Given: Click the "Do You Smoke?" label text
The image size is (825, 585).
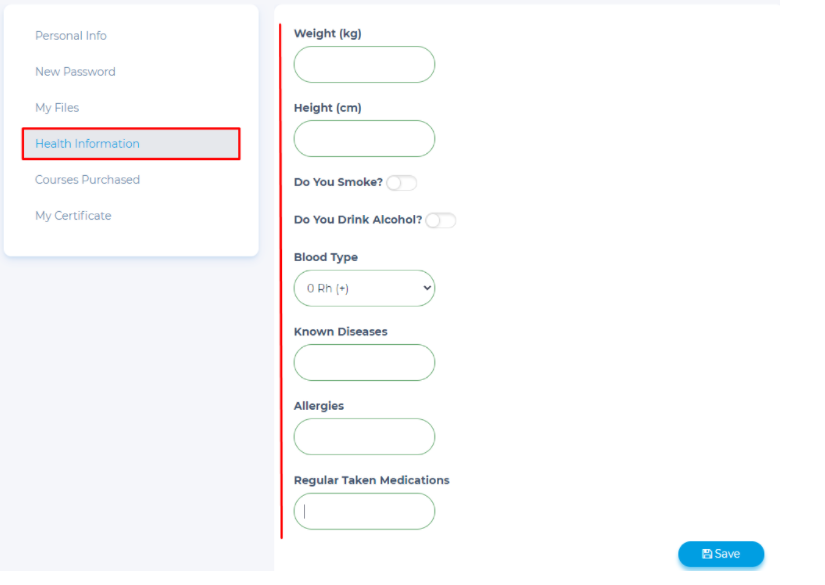Looking at the screenshot, I should coord(338,183).
